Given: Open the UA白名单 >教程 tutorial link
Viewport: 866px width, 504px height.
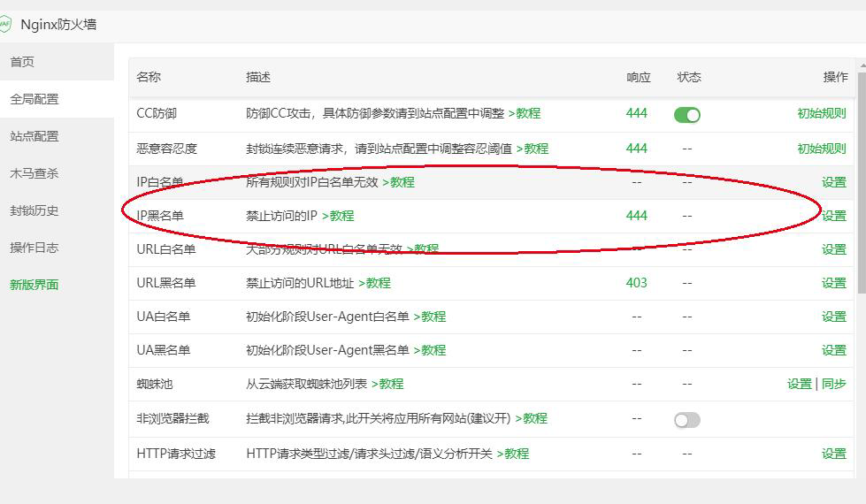Looking at the screenshot, I should [x=430, y=317].
